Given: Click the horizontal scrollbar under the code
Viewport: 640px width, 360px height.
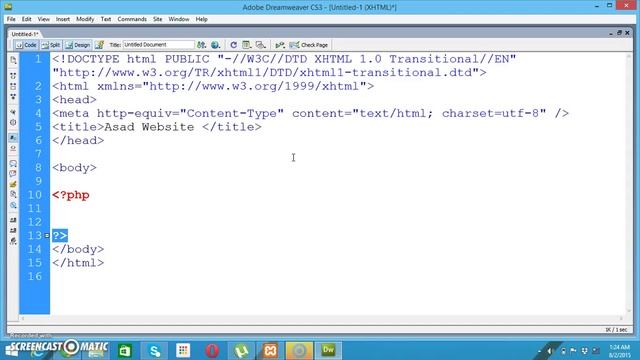Looking at the screenshot, I should pos(322,318).
